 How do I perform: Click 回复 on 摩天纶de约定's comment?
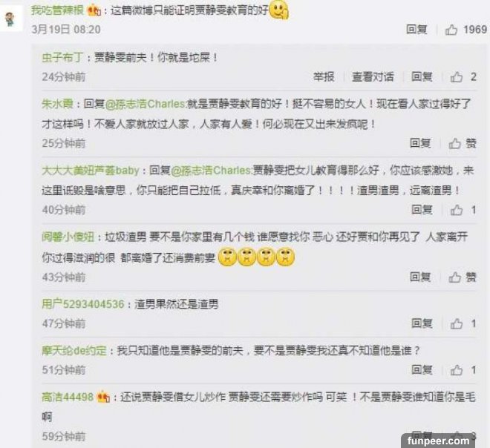[x=422, y=369]
